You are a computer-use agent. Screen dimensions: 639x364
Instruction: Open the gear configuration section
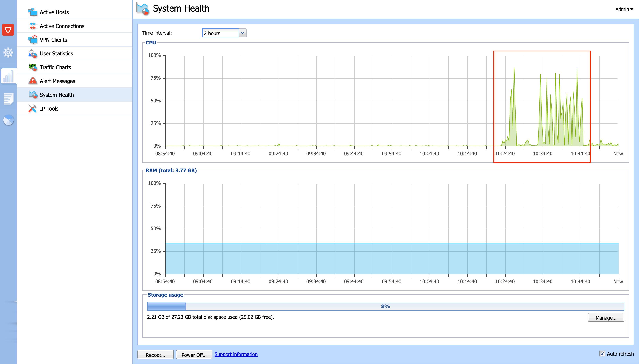pos(8,53)
